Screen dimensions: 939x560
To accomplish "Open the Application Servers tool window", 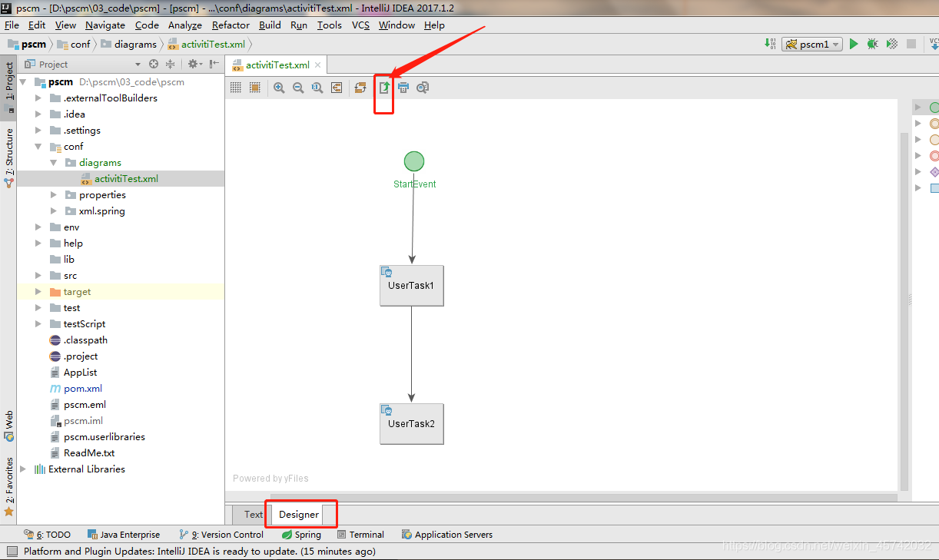I will (x=447, y=535).
